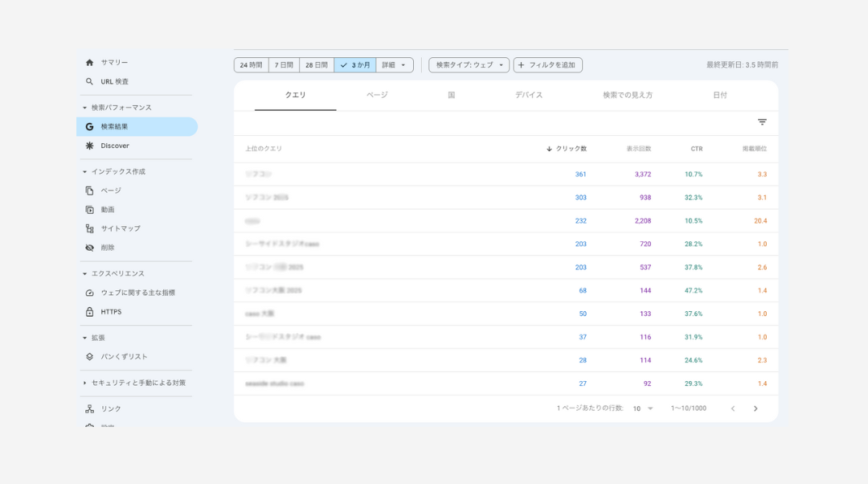Click the Google G icon for 検索結果
868x484 pixels.
[x=90, y=127]
